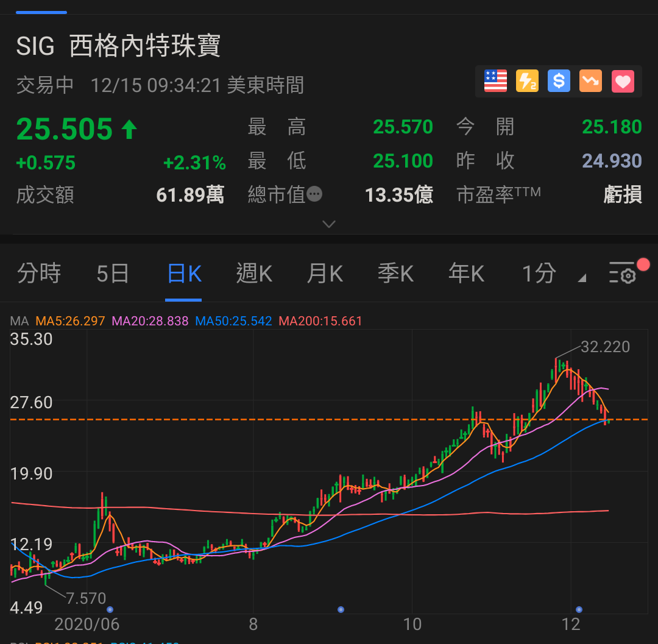
Task: Tap the current price 25.505
Action: (64, 129)
